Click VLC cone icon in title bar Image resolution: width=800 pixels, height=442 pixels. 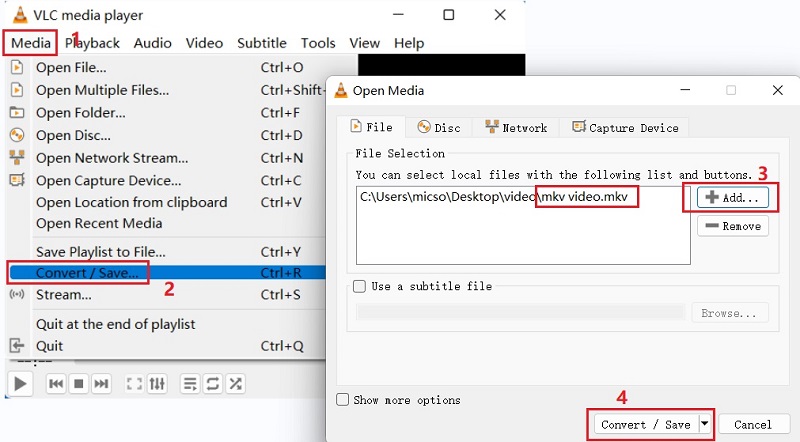[x=20, y=15]
